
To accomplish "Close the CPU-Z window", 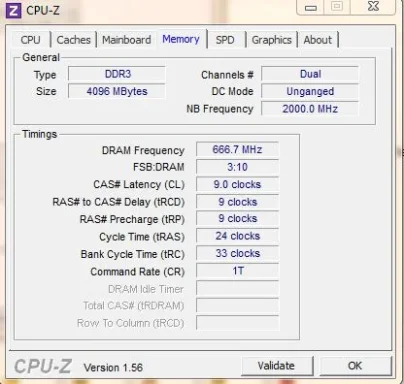I will pyautogui.click(x=373, y=7).
